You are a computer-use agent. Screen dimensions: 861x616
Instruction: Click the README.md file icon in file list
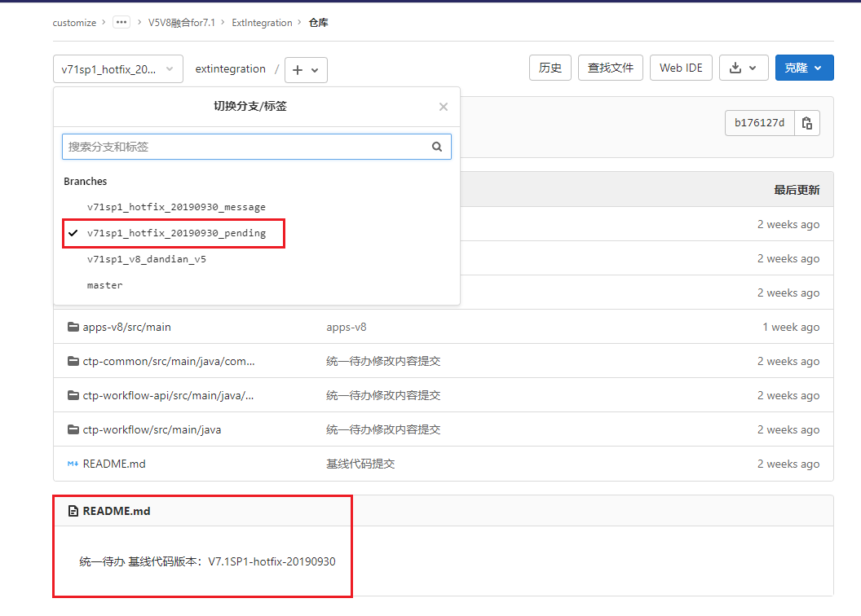click(x=73, y=464)
